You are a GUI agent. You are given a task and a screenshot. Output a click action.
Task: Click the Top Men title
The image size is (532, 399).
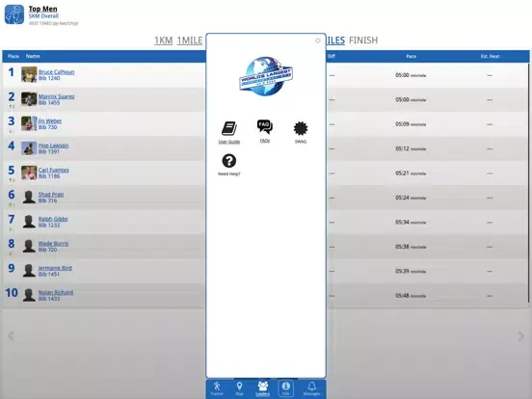point(42,9)
